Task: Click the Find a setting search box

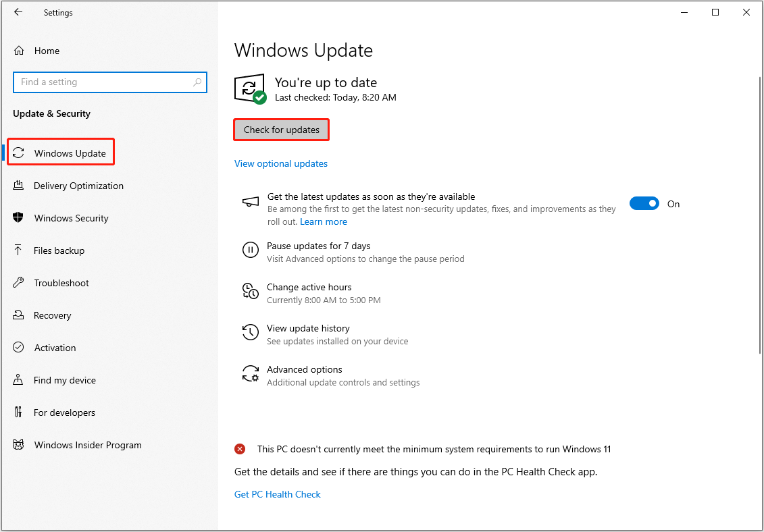Action: (x=110, y=82)
